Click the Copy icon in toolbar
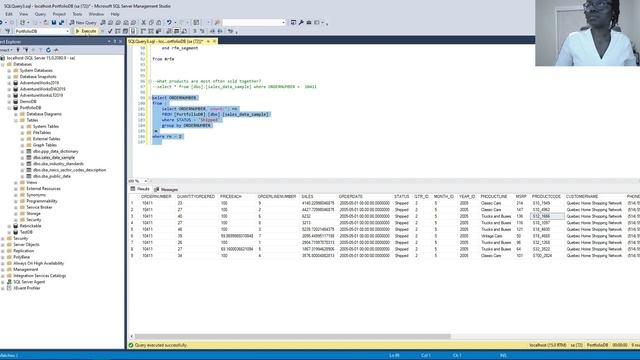 coord(151,22)
